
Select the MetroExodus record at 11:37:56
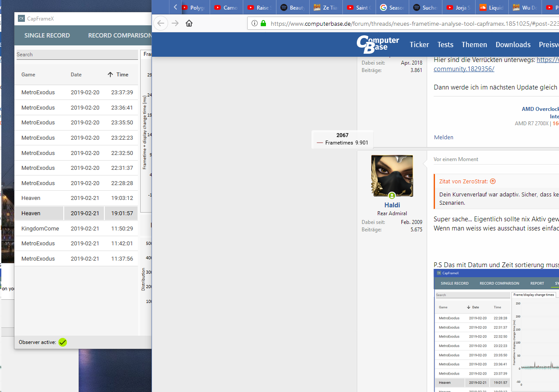(x=76, y=259)
